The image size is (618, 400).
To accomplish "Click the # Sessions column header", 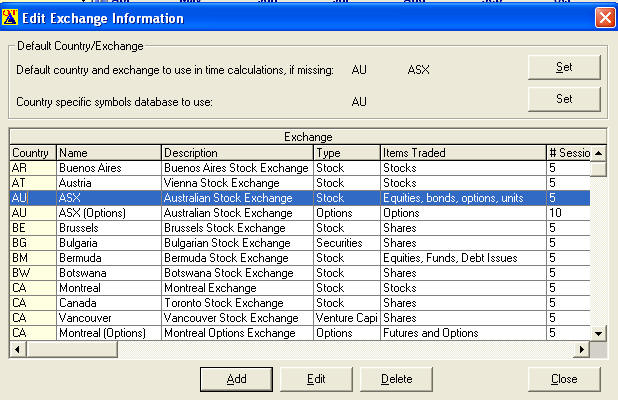I will [x=568, y=153].
